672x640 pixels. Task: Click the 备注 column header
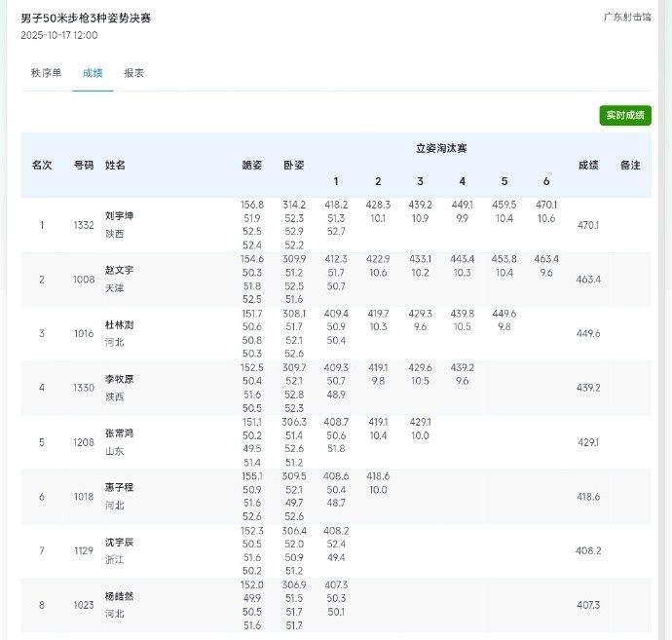[x=630, y=166]
